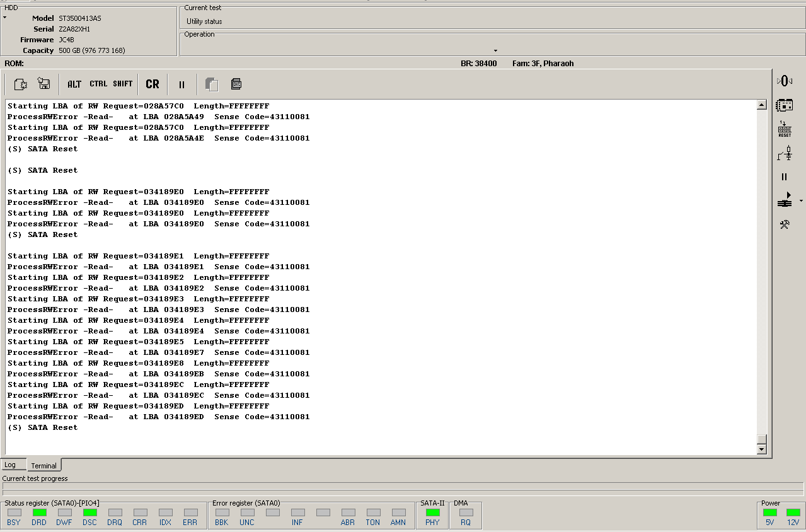806x532 pixels.
Task: Click the IDX status indicator
Action: tap(165, 513)
